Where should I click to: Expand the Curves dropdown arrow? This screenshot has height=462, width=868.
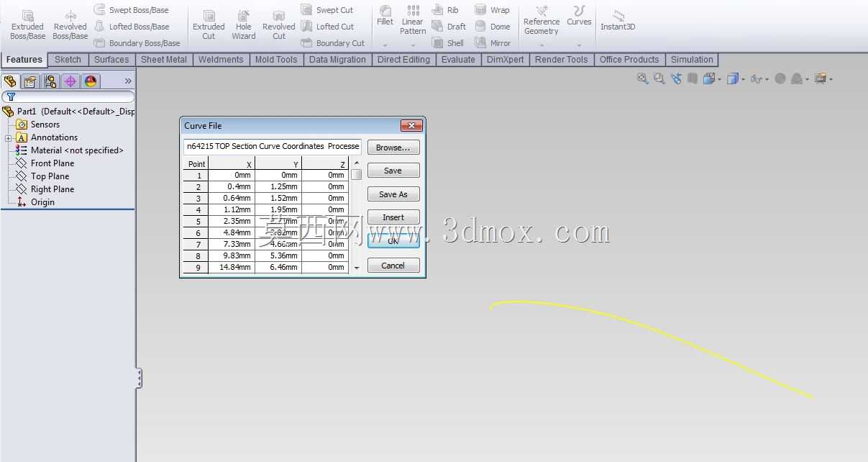tap(579, 45)
